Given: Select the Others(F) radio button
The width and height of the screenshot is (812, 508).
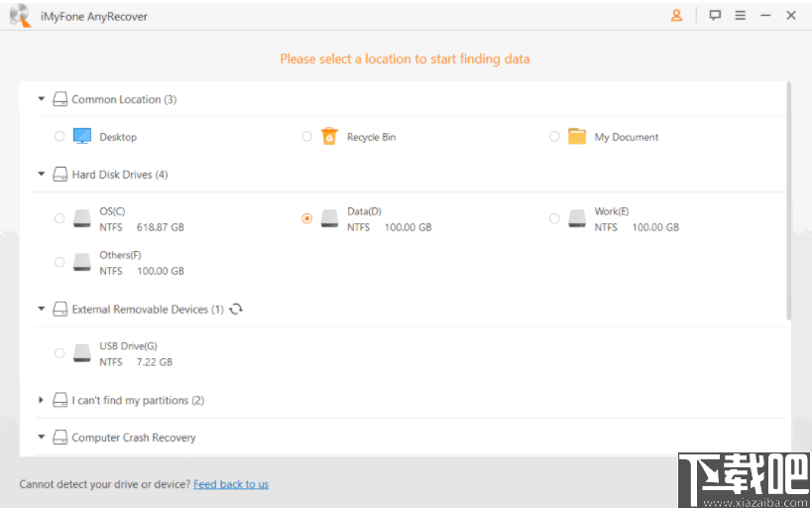Looking at the screenshot, I should coord(59,263).
